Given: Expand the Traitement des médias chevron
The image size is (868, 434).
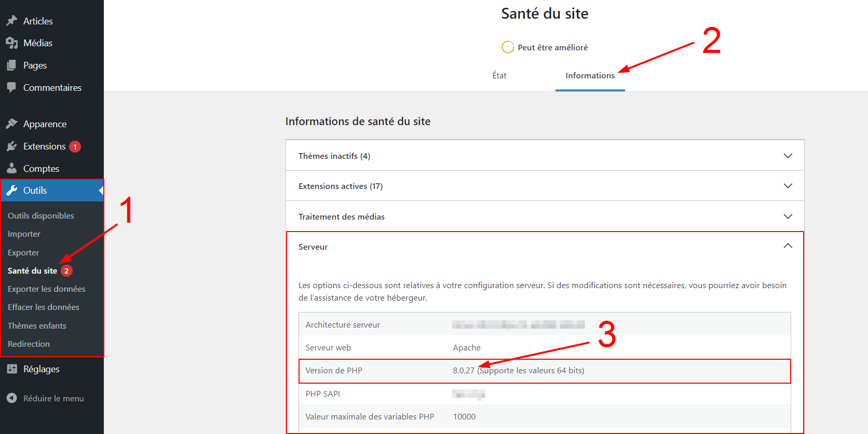Looking at the screenshot, I should [788, 216].
